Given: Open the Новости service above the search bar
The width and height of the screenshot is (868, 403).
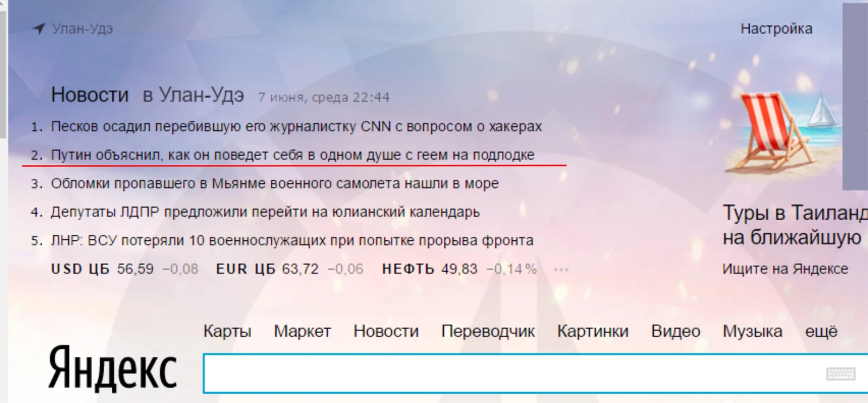Looking at the screenshot, I should click(x=386, y=331).
